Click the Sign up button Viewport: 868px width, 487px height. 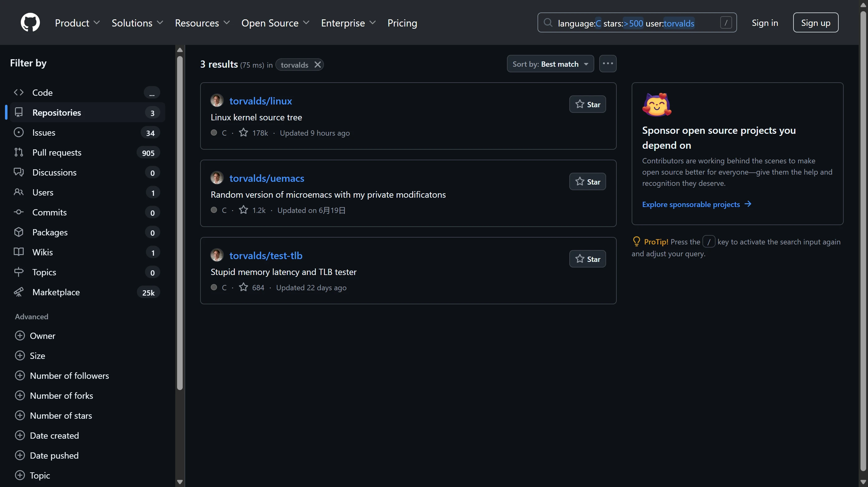(x=815, y=23)
